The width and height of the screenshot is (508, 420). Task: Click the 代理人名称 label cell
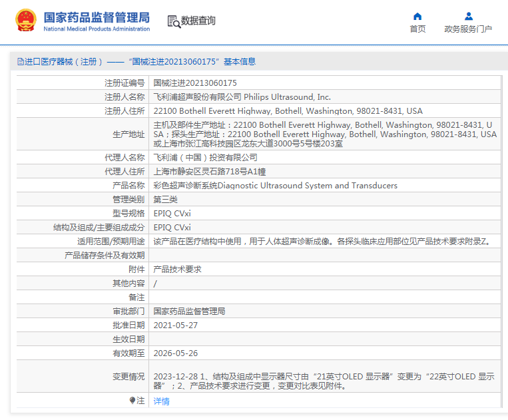[83, 158]
